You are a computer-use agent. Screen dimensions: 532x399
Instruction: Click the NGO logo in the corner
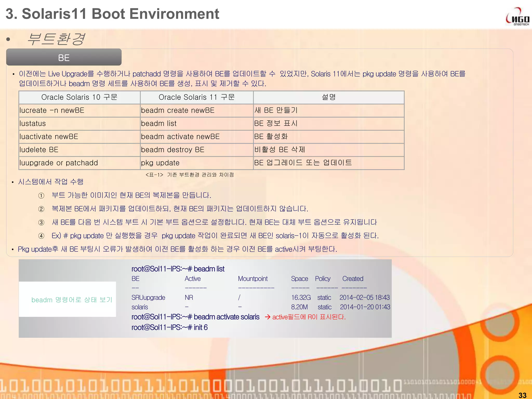click(517, 16)
